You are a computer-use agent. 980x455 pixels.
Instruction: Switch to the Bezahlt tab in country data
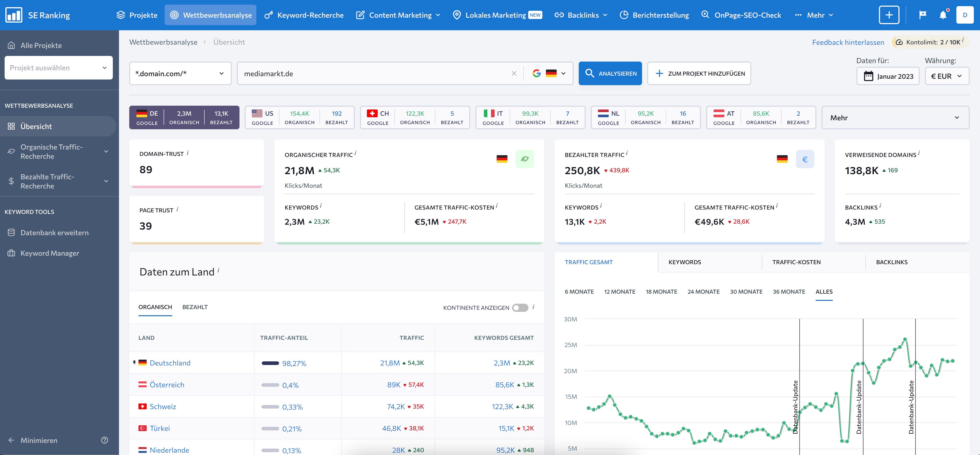point(195,307)
